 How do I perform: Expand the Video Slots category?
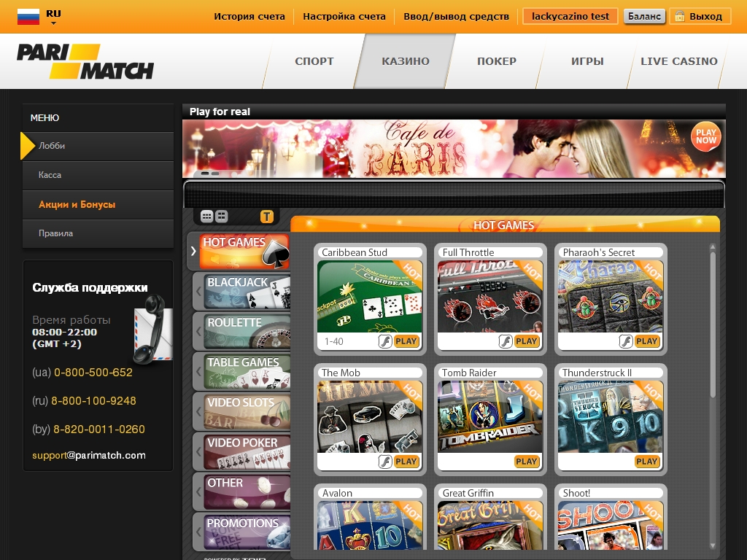pyautogui.click(x=241, y=411)
